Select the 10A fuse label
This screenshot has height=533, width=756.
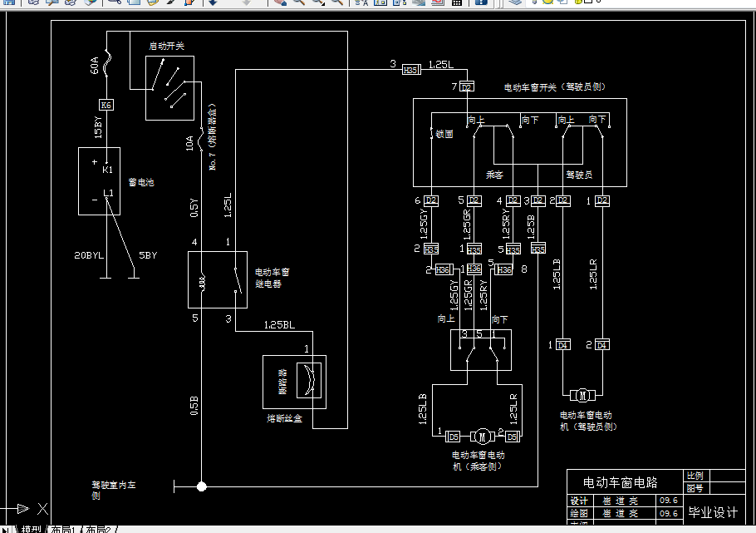pos(189,143)
